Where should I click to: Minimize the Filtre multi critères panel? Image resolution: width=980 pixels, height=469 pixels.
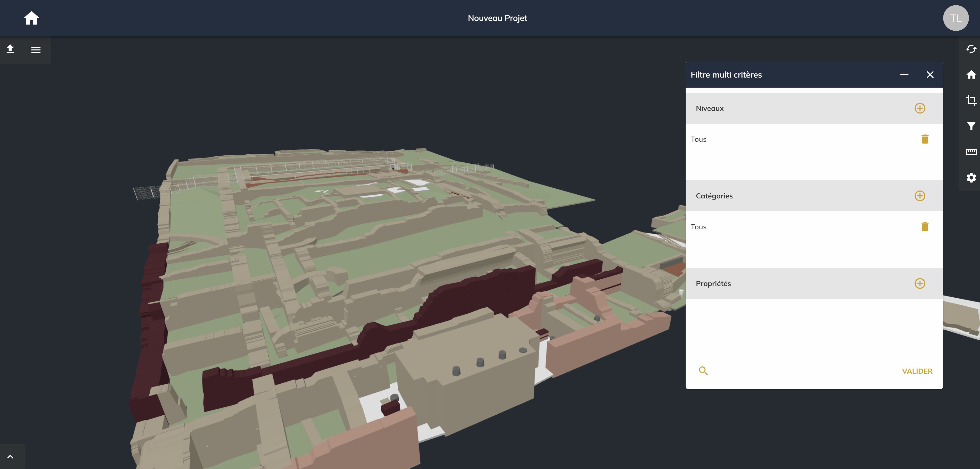tap(904, 75)
